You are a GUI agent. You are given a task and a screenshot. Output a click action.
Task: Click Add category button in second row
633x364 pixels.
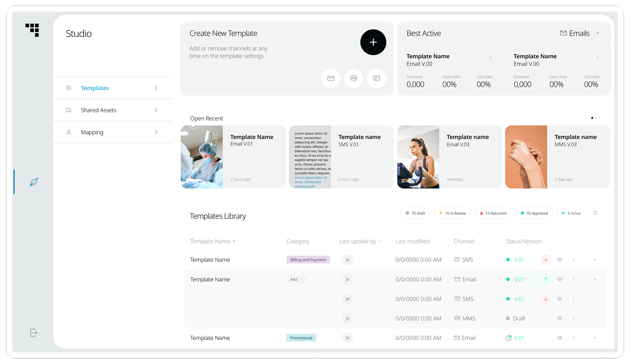tap(296, 279)
